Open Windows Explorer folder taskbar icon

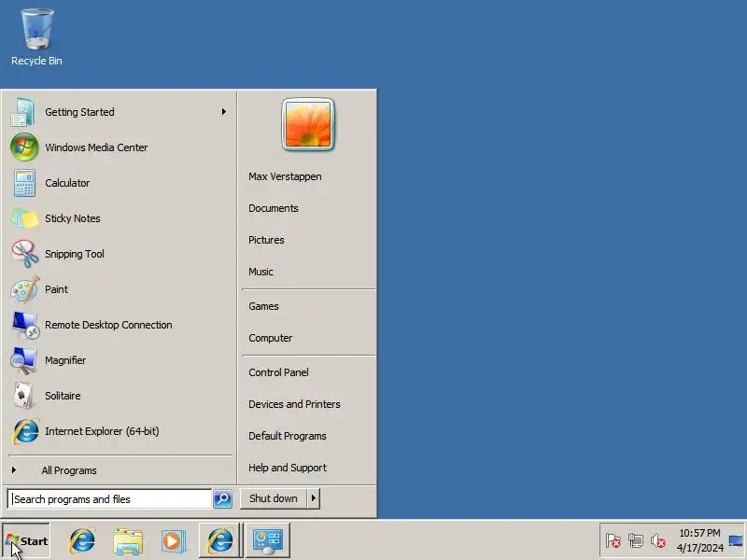[x=128, y=541]
